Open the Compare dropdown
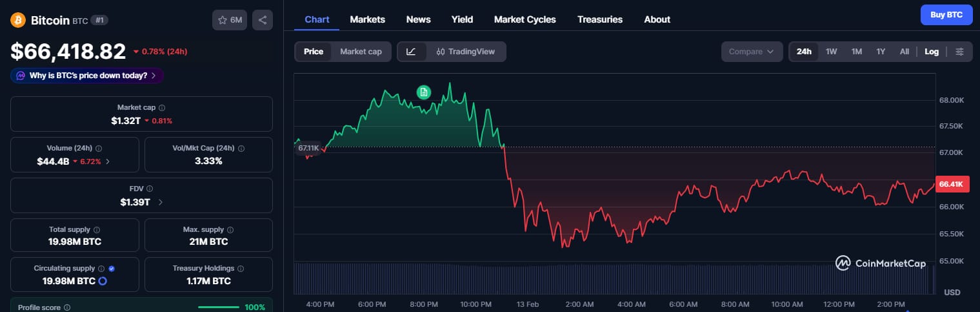This screenshot has width=980, height=312. click(752, 52)
